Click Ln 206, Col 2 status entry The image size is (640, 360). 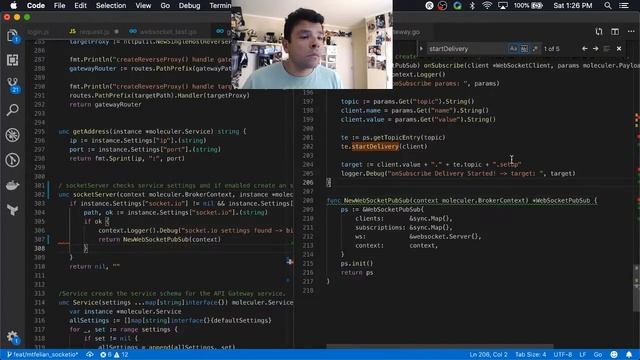(x=488, y=355)
